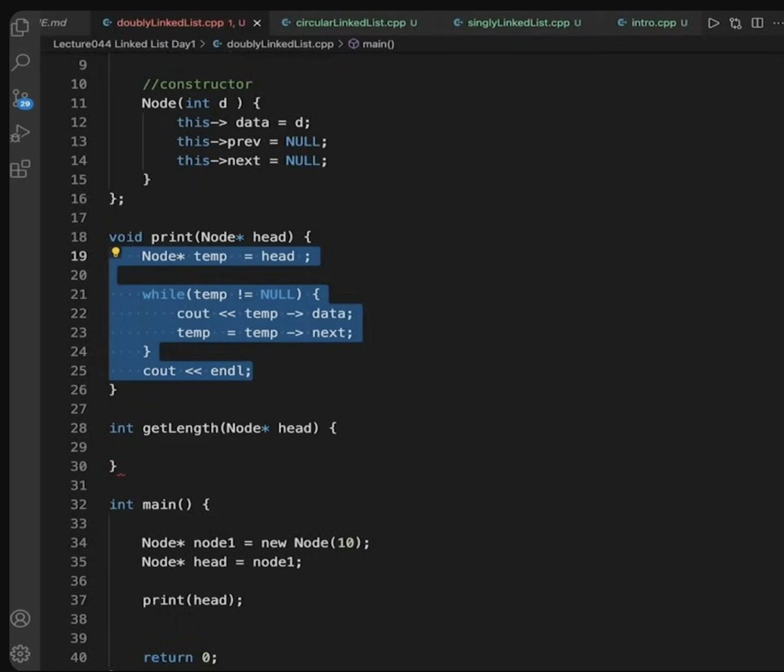Open Source Control view with 29 badge
The image size is (784, 672).
click(21, 99)
